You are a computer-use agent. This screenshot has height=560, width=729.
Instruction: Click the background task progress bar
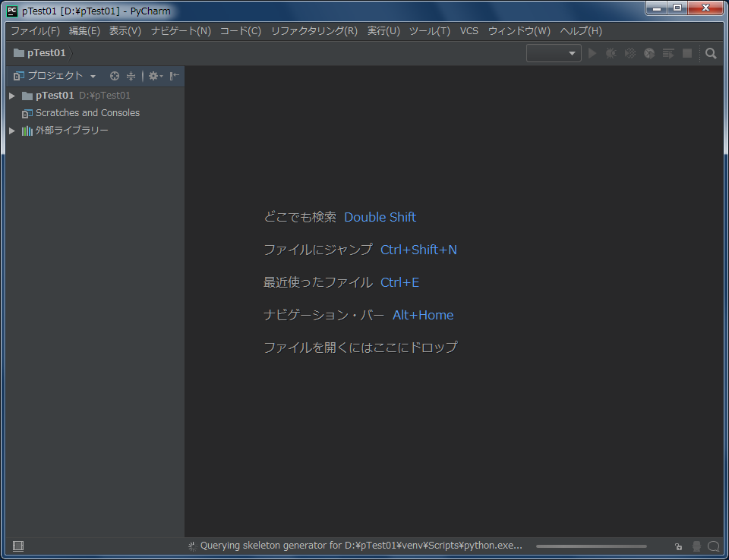[591, 546]
